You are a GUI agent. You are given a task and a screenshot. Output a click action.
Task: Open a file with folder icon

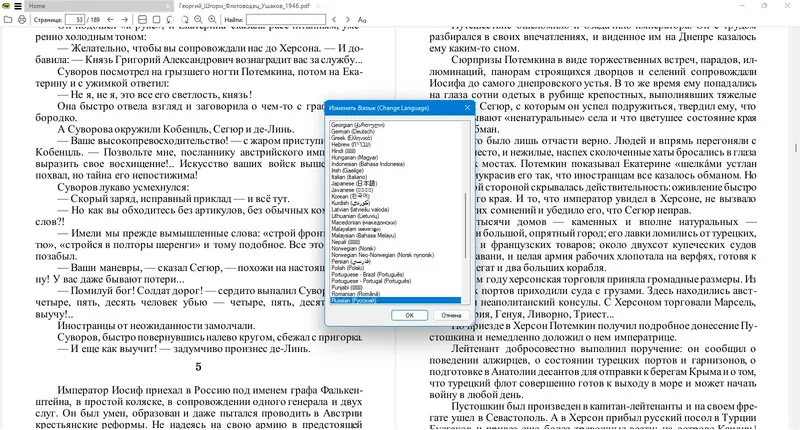point(8,19)
